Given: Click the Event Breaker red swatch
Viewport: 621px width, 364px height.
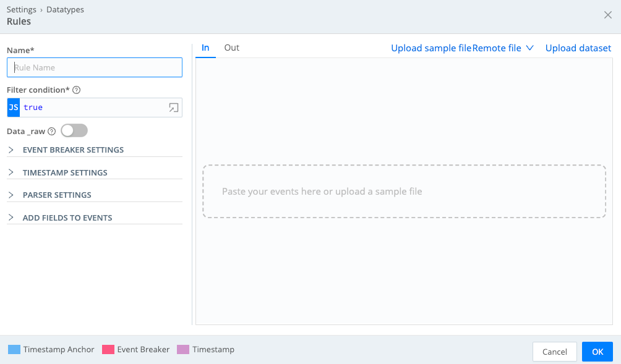Looking at the screenshot, I should (x=108, y=349).
